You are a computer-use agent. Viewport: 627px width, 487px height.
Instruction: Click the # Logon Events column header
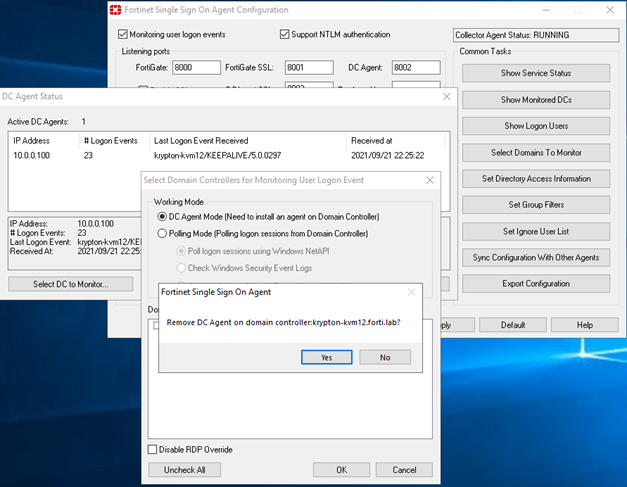tap(114, 141)
